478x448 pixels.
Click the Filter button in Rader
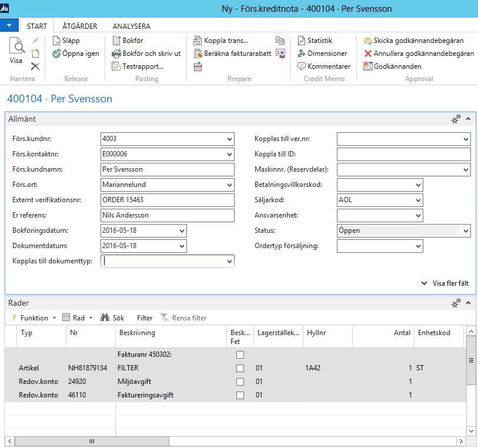[x=145, y=318]
